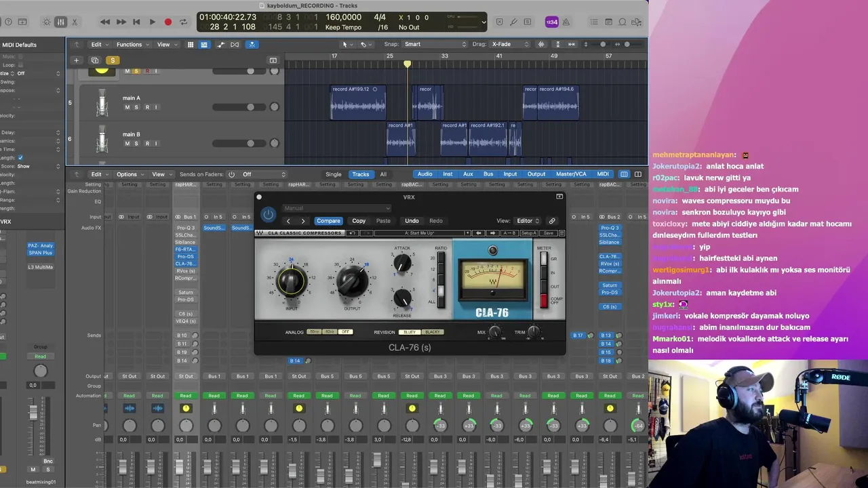Open the Drag dropdown set to X-Fade

[x=510, y=44]
